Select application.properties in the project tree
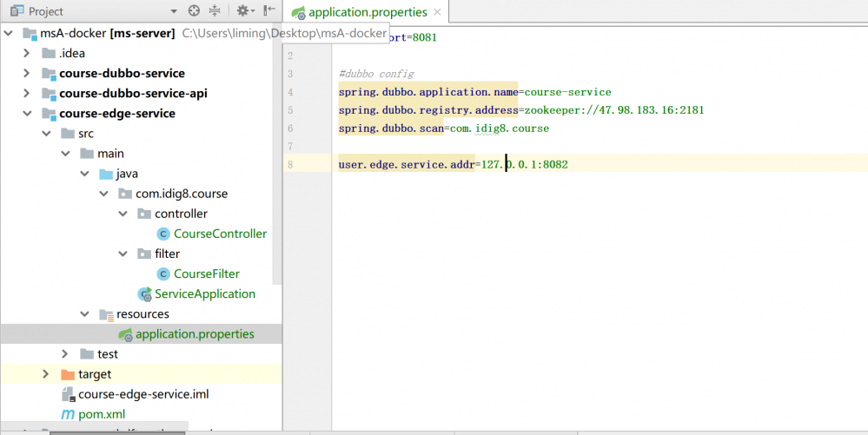 point(195,334)
